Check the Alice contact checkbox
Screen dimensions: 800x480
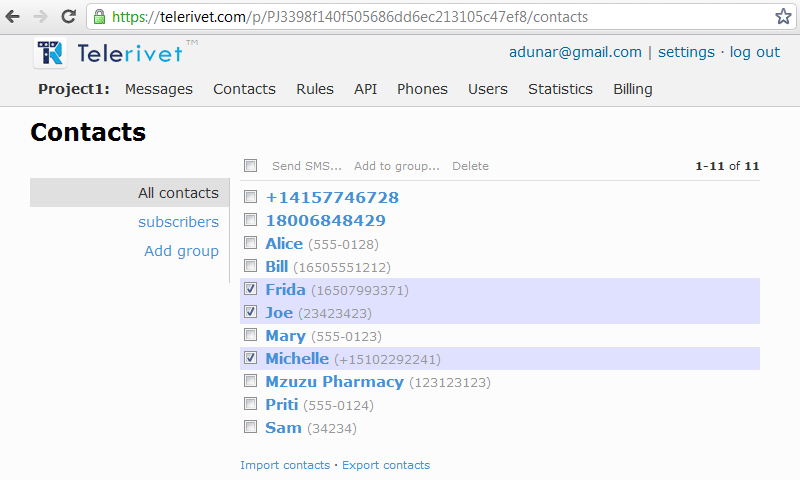click(x=251, y=243)
